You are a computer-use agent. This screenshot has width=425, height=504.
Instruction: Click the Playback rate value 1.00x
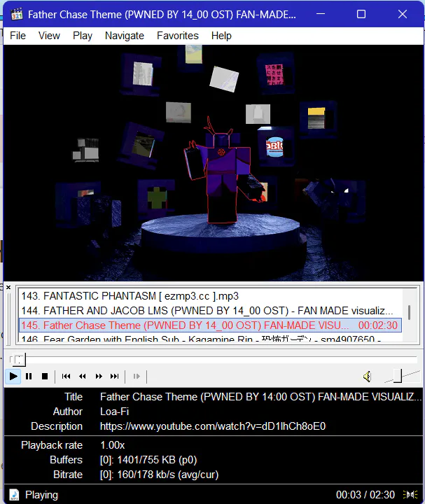click(112, 445)
